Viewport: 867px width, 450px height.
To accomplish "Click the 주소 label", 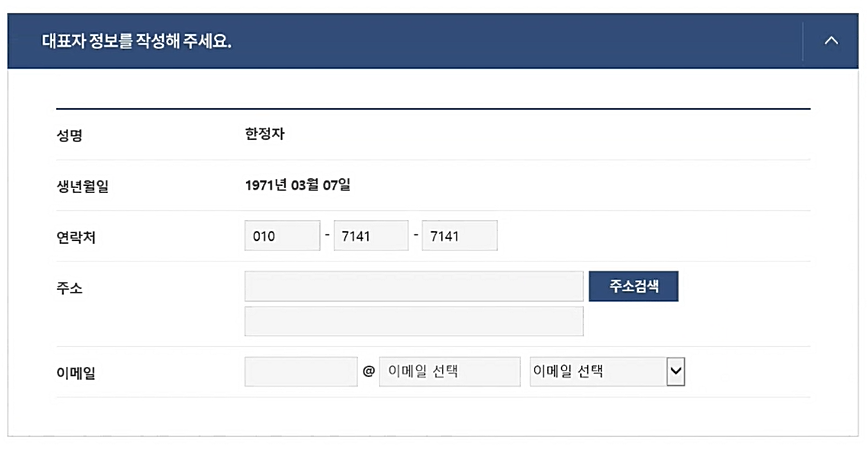I will 70,287.
